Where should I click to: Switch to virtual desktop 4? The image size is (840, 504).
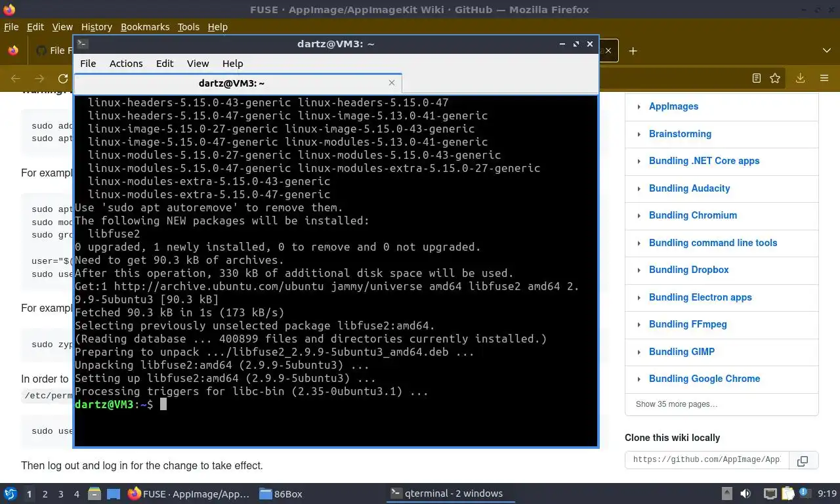coord(76,494)
